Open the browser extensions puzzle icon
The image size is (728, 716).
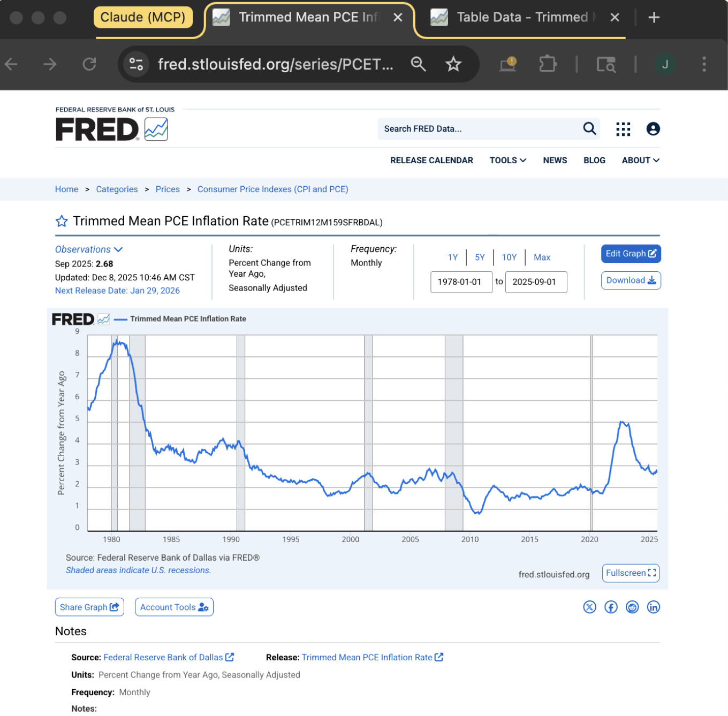[x=548, y=64]
